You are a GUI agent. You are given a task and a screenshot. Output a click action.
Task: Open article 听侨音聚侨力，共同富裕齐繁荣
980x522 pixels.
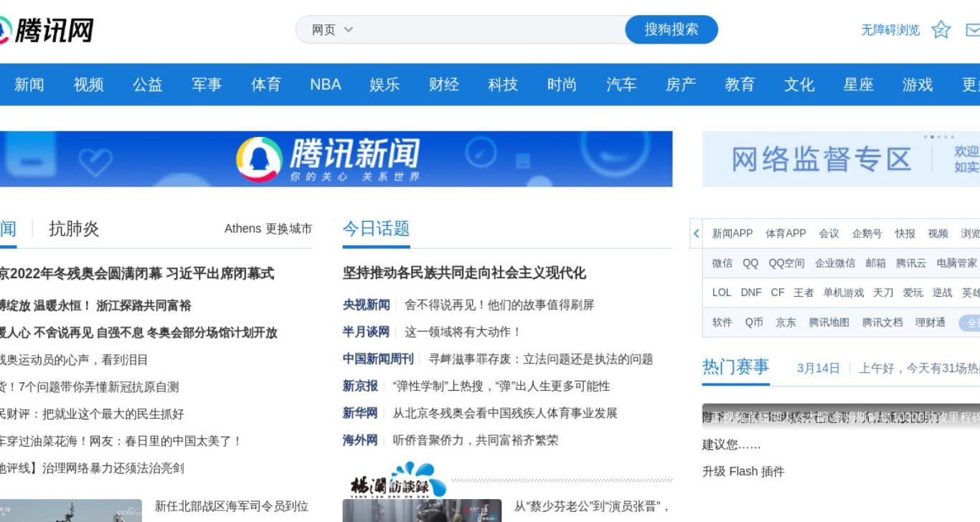coord(476,440)
